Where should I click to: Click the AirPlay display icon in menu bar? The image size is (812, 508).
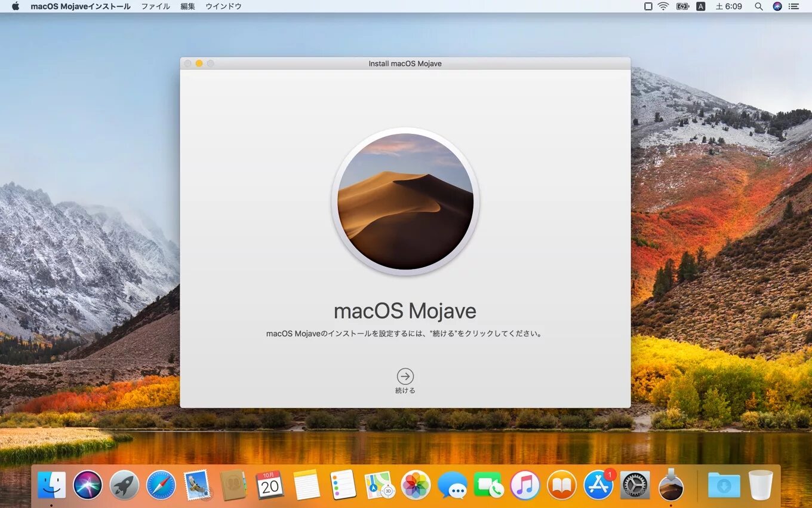tap(648, 6)
